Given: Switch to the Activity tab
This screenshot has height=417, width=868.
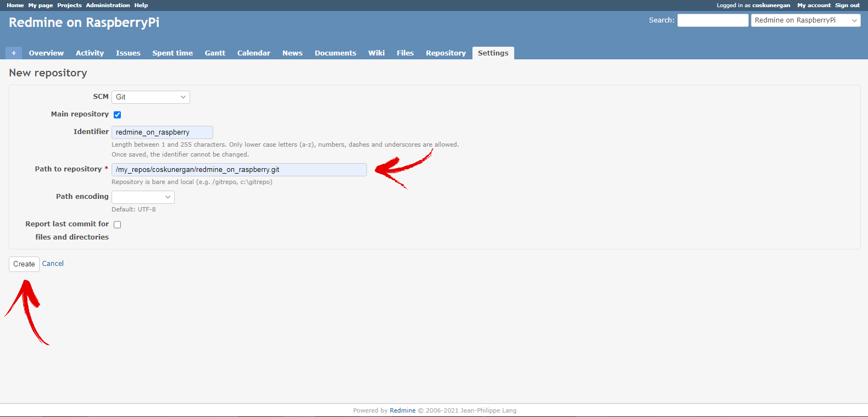Looking at the screenshot, I should coord(90,53).
